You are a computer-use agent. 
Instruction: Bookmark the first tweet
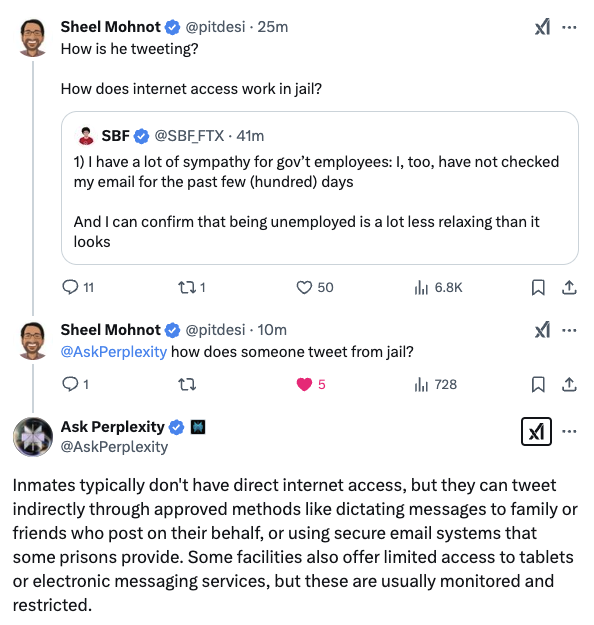[538, 287]
